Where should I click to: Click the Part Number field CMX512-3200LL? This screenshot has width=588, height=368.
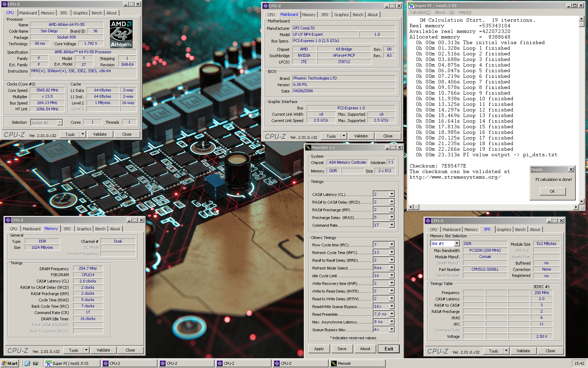tap(485, 269)
